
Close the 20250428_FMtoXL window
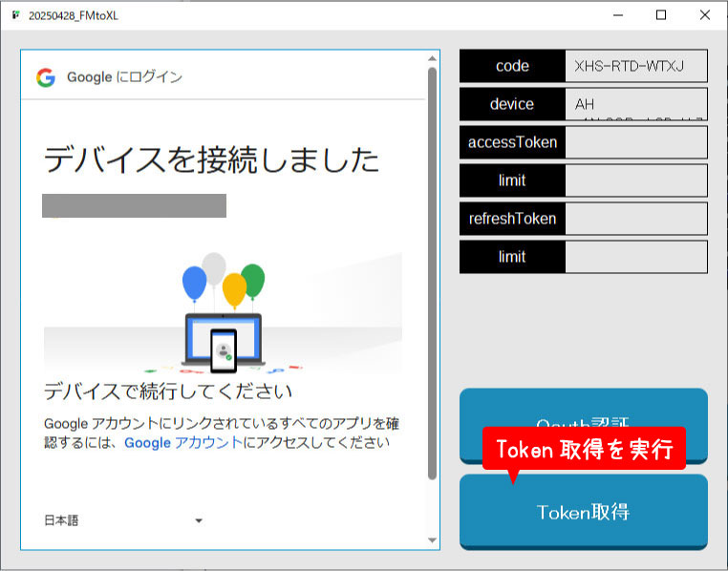pyautogui.click(x=705, y=15)
